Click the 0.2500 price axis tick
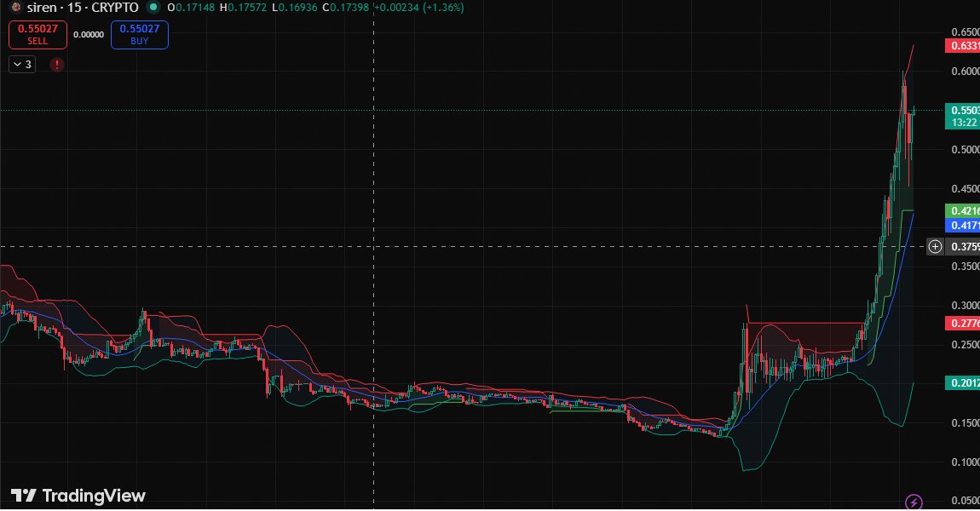The image size is (980, 511). [x=965, y=345]
